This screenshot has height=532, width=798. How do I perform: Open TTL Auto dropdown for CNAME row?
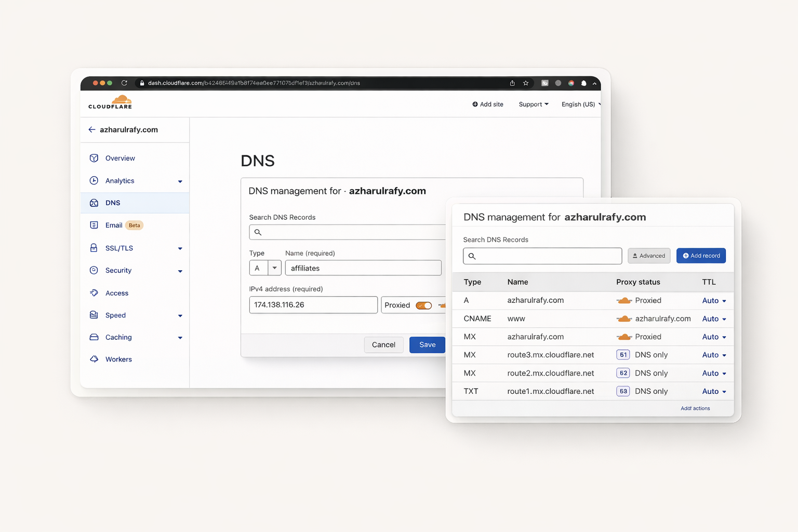[714, 319]
